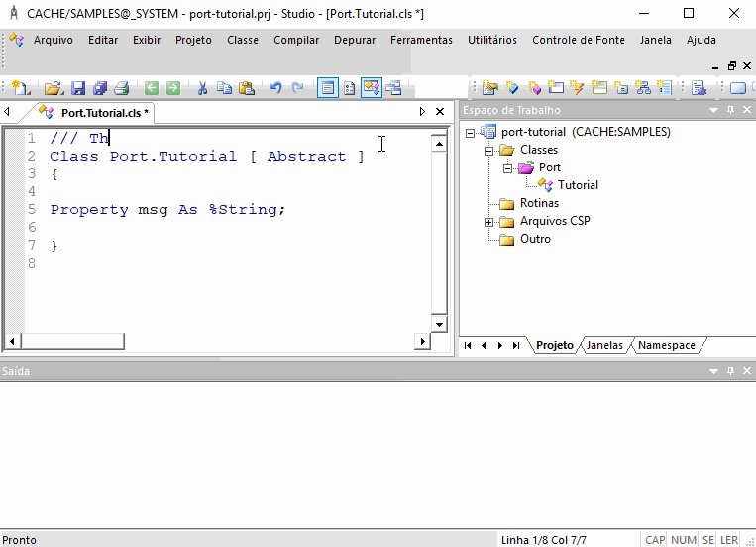Open the Controle de Fonte menu
Image resolution: width=756 pixels, height=547 pixels.
click(578, 40)
